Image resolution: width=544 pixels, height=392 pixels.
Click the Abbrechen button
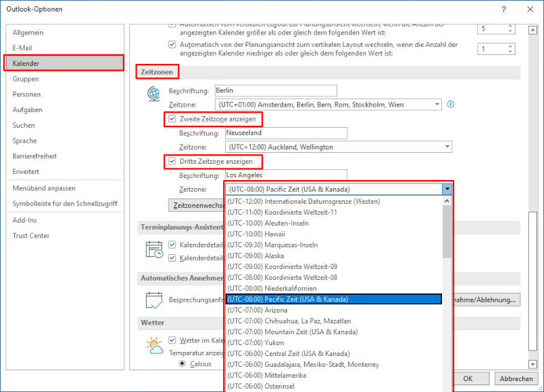(x=516, y=378)
